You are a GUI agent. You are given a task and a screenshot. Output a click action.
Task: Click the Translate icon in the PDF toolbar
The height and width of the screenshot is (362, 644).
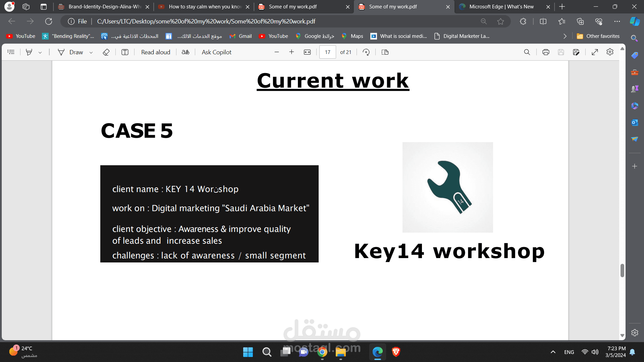[185, 52]
